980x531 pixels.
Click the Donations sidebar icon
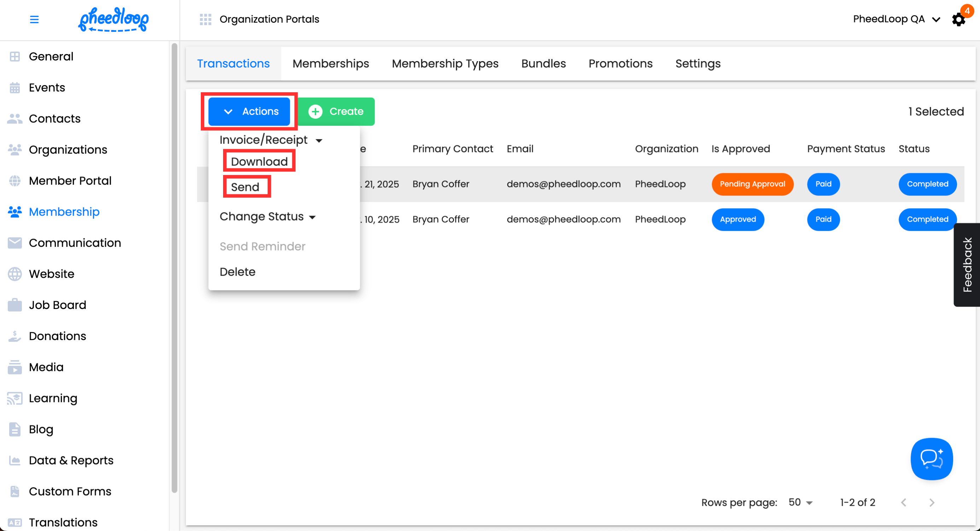click(x=15, y=336)
